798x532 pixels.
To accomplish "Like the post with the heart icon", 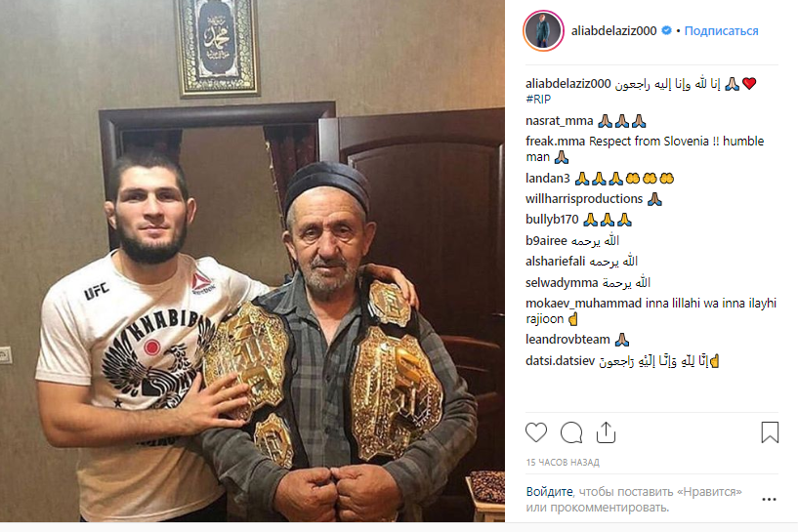I will 536,432.
